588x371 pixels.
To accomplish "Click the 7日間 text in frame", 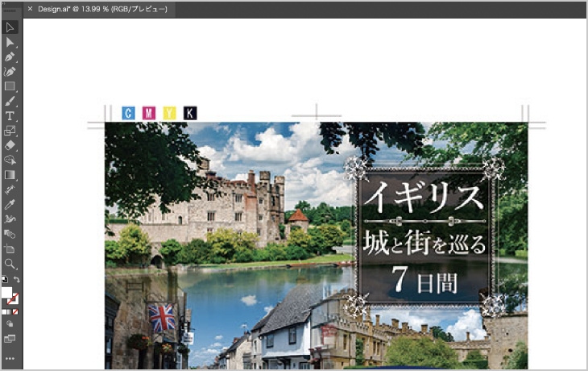I will click(x=424, y=280).
